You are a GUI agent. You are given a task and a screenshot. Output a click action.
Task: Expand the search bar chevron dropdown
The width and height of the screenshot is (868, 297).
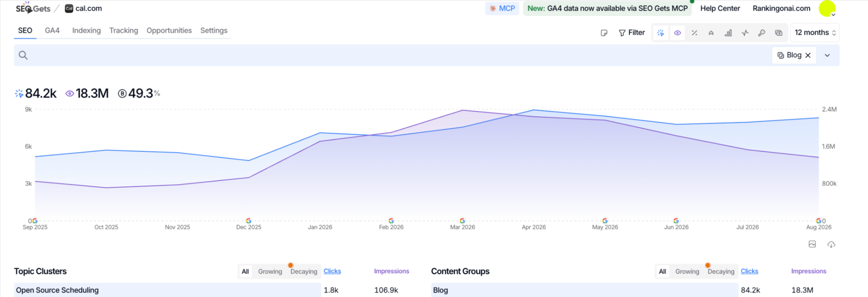(827, 55)
